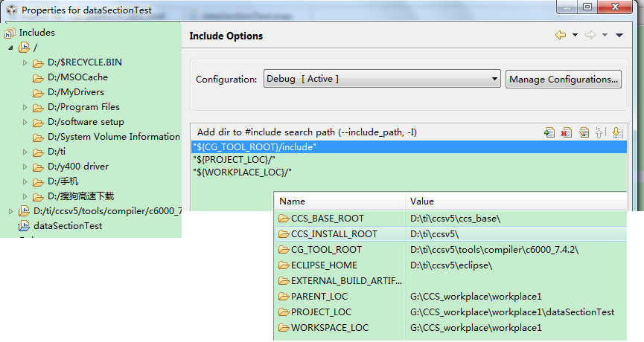Select the CCS_BASE_ROOT variable row

tap(450, 218)
